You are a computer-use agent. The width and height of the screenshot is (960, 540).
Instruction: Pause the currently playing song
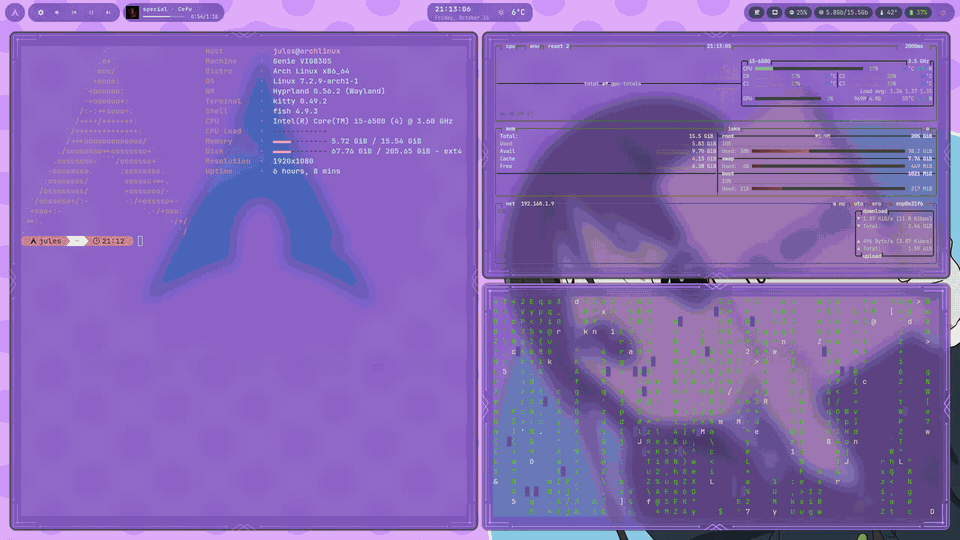[x=91, y=12]
